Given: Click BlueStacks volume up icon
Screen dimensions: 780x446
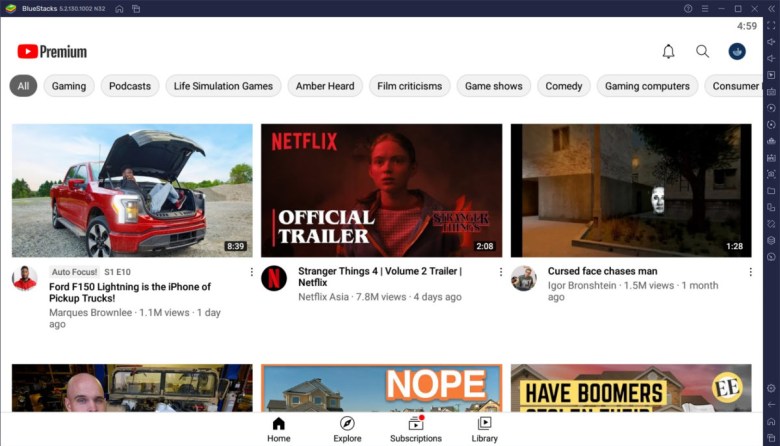Looking at the screenshot, I should (771, 42).
